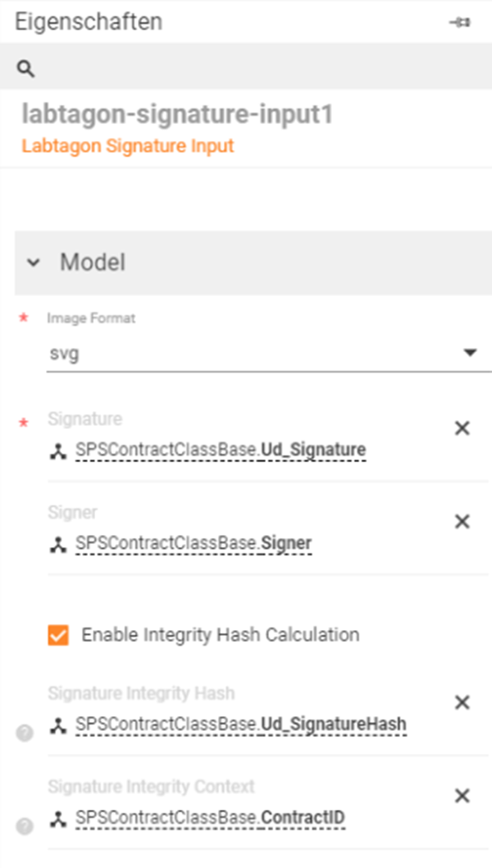
Task: Clear the Signer attribute with X icon
Action: [462, 521]
